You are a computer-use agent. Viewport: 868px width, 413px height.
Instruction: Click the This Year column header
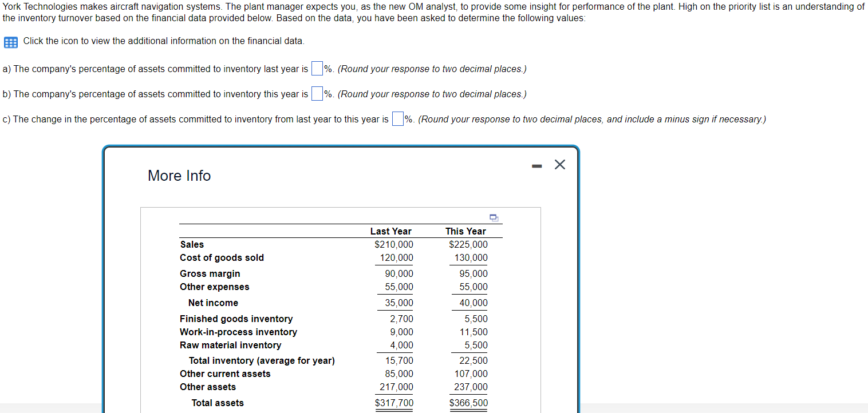point(465,231)
